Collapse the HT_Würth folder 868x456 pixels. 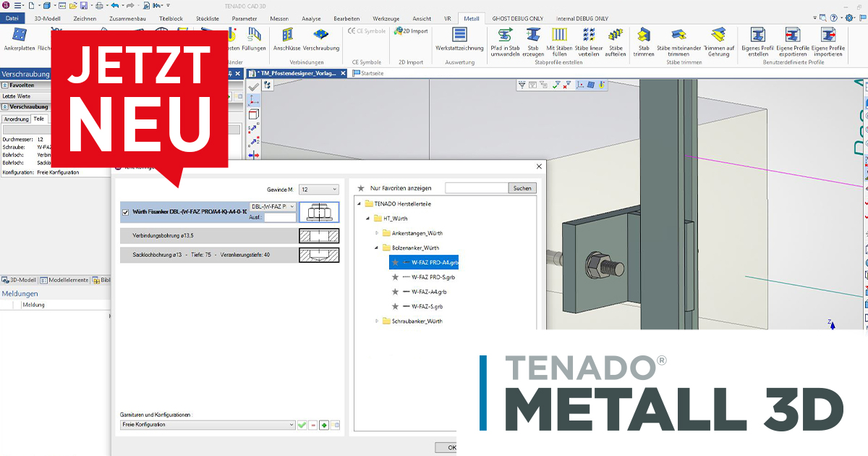pos(367,219)
